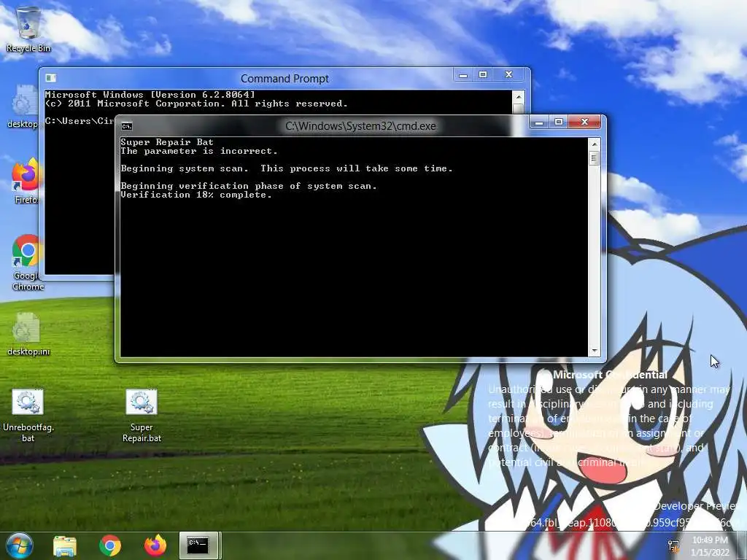
Task: Click the "Microsoft Windows [Version 6.2.8064]" line
Action: (x=150, y=95)
